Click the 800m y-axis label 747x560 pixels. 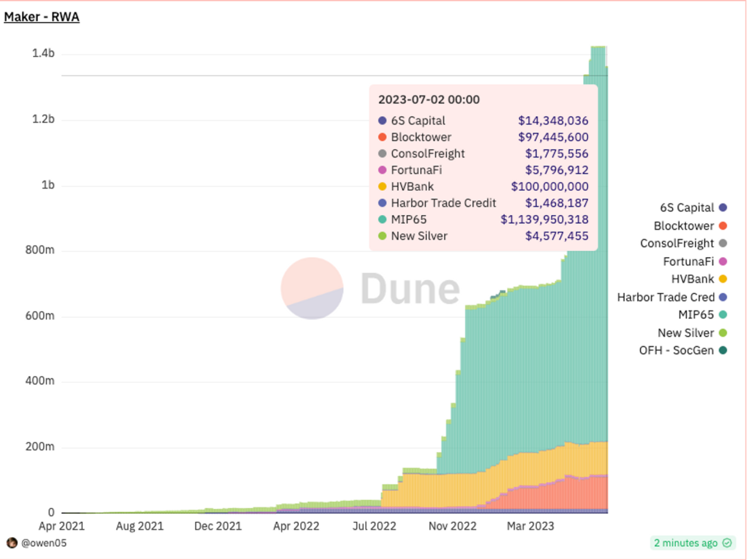[40, 250]
